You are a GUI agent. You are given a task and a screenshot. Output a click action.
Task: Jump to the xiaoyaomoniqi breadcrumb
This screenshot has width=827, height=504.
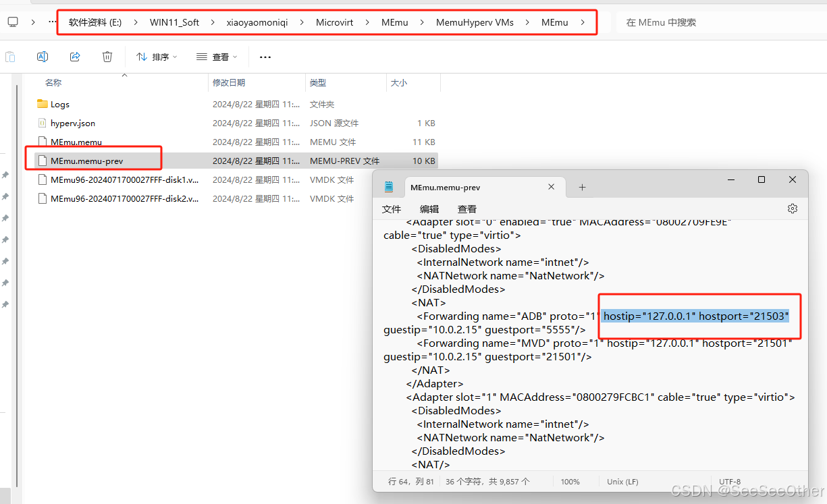(x=257, y=22)
